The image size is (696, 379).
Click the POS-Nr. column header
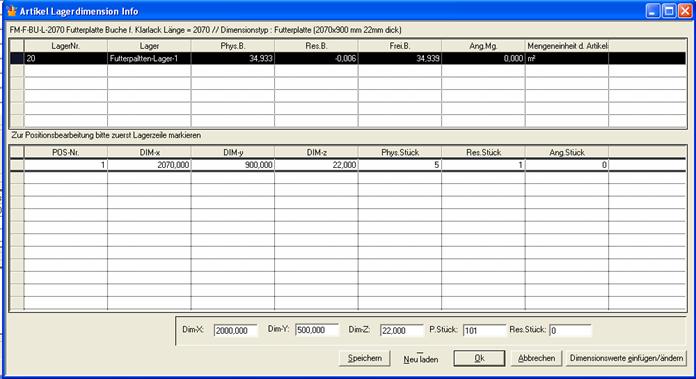[x=66, y=152]
